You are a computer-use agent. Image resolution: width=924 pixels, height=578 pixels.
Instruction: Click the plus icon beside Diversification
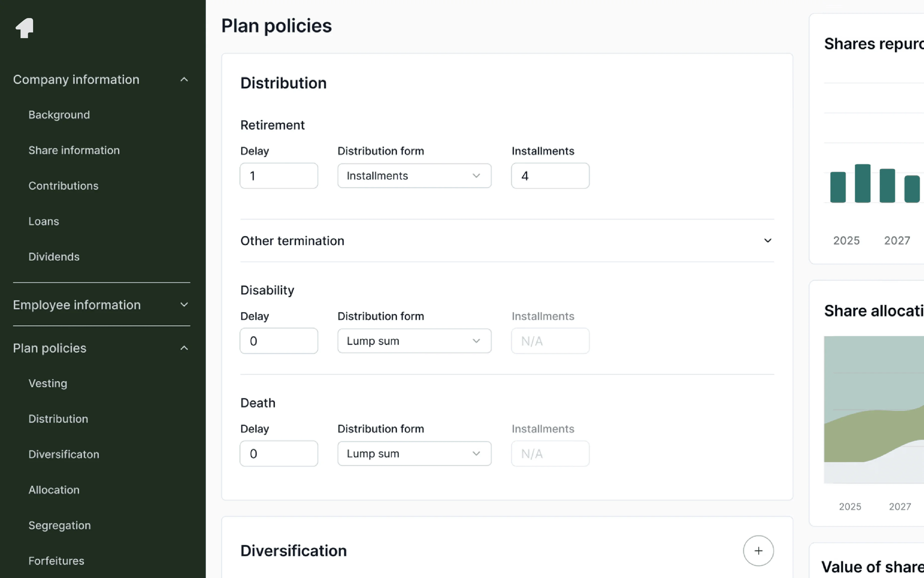tap(758, 550)
